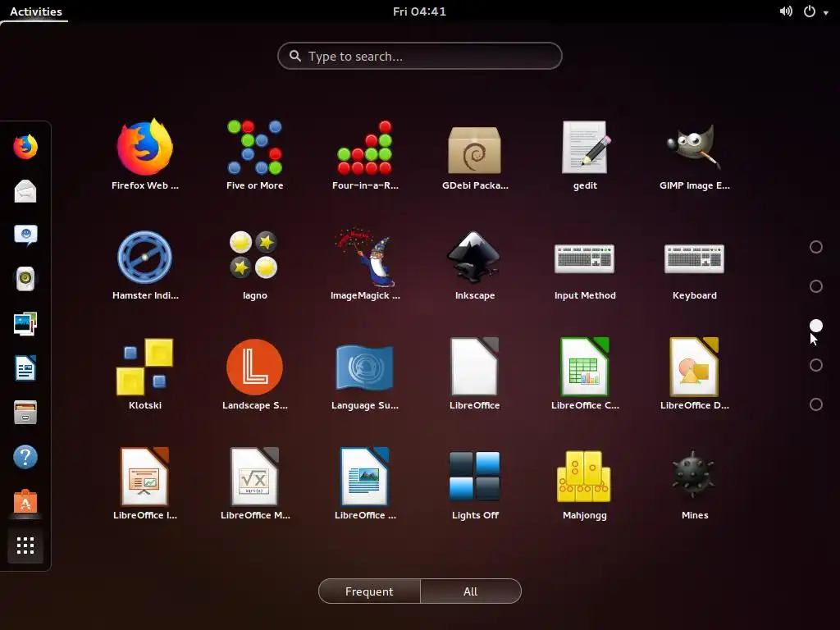The width and height of the screenshot is (840, 630).
Task: Go to fifth app page indicator
Action: [x=816, y=404]
